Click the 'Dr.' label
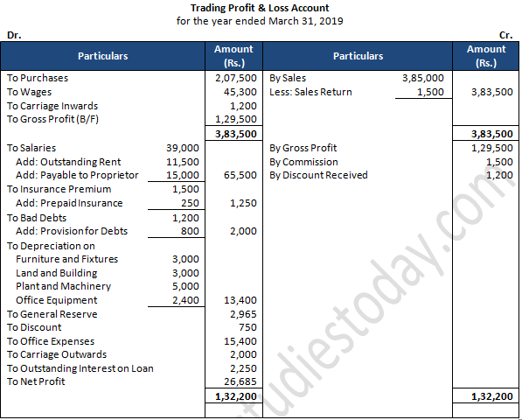Image resolution: width=522 pixels, height=420 pixels. point(14,35)
